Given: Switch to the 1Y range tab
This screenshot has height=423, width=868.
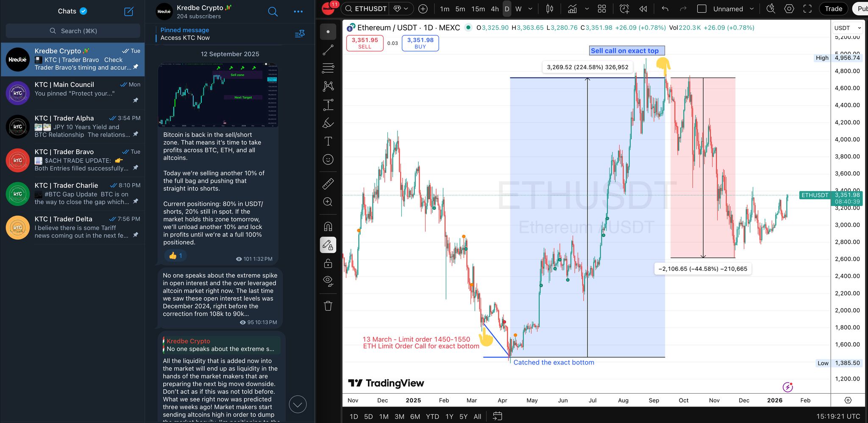Looking at the screenshot, I should 449,416.
